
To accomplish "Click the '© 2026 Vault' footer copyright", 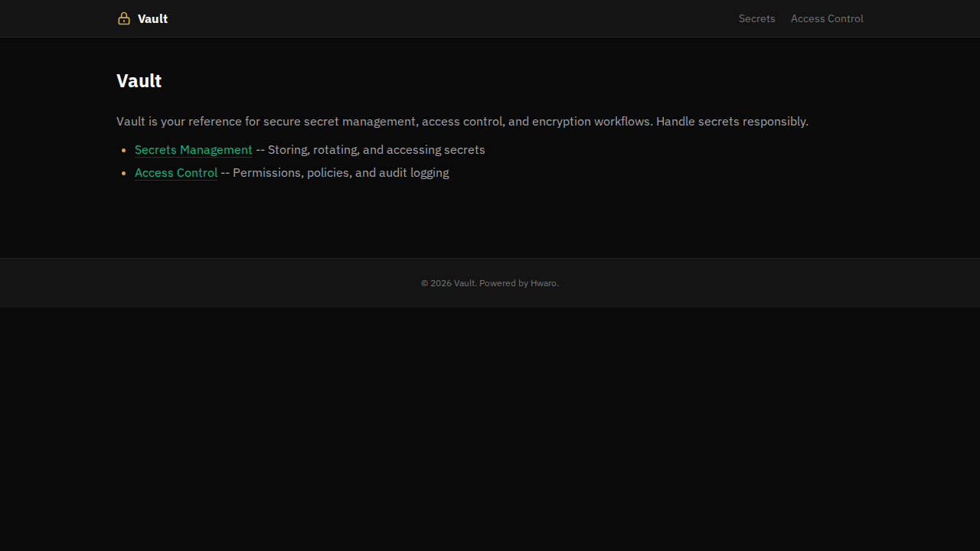I will pyautogui.click(x=448, y=283).
